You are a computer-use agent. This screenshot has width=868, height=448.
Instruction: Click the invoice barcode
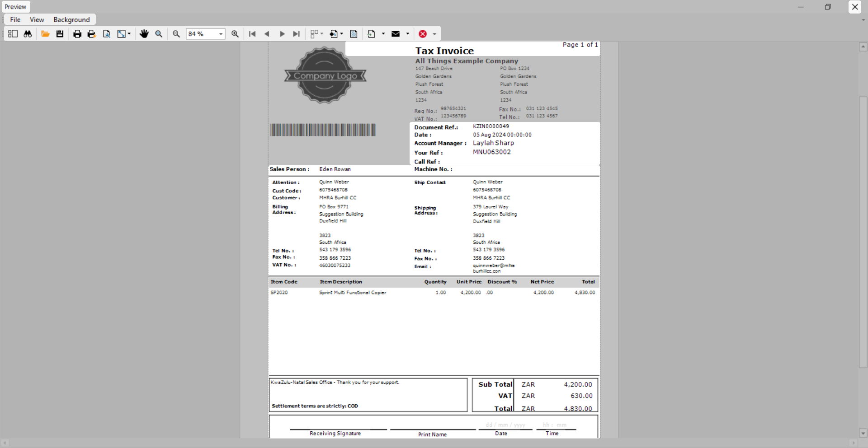[323, 130]
